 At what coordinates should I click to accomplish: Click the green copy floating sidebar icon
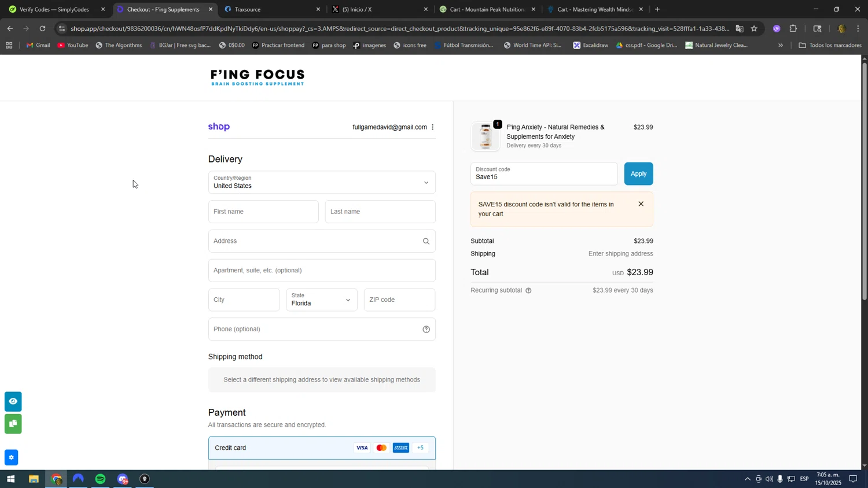[x=13, y=424]
